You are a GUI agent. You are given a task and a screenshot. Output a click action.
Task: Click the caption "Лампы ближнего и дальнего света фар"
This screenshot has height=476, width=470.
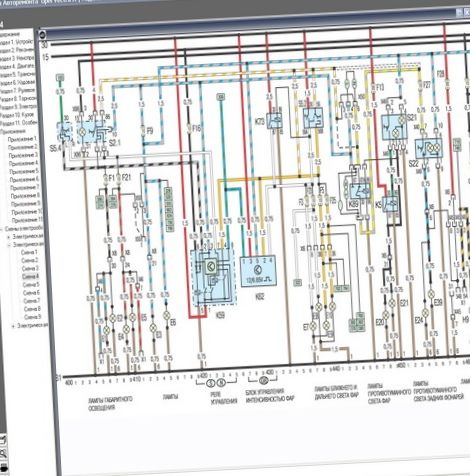tap(336, 392)
